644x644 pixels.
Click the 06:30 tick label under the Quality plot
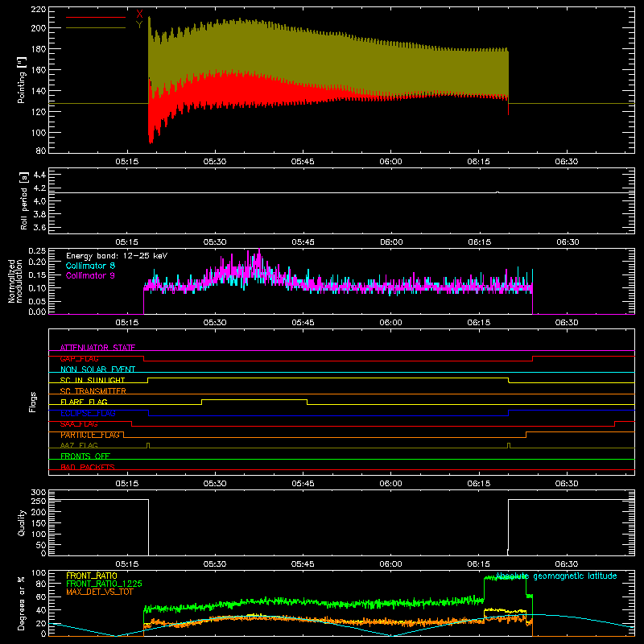pos(567,564)
